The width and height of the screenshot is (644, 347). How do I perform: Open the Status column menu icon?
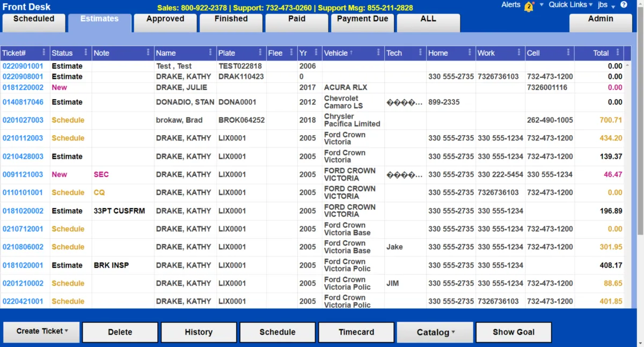pos(86,53)
